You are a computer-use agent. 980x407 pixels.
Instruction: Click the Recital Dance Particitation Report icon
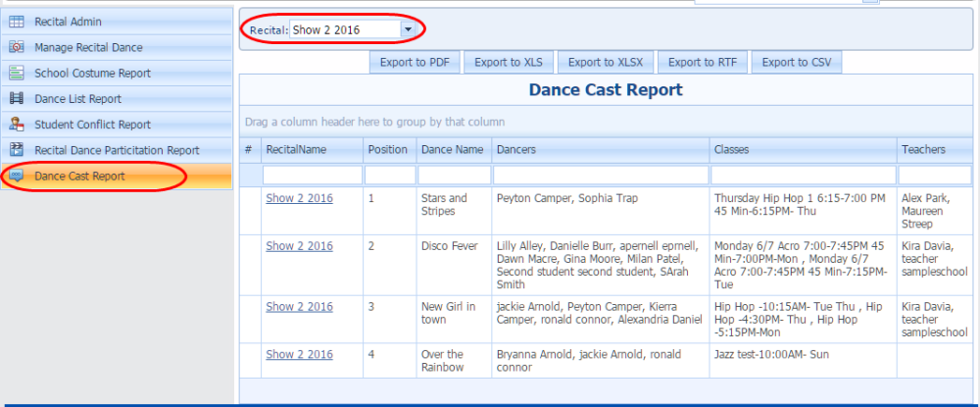point(17,150)
